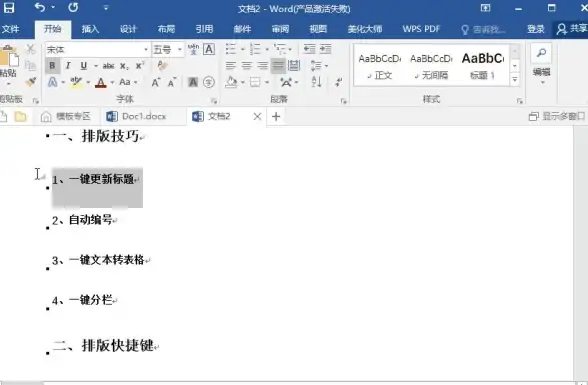The width and height of the screenshot is (588, 385).
Task: Click the Clear Formatting eraser icon
Action: [x=162, y=66]
